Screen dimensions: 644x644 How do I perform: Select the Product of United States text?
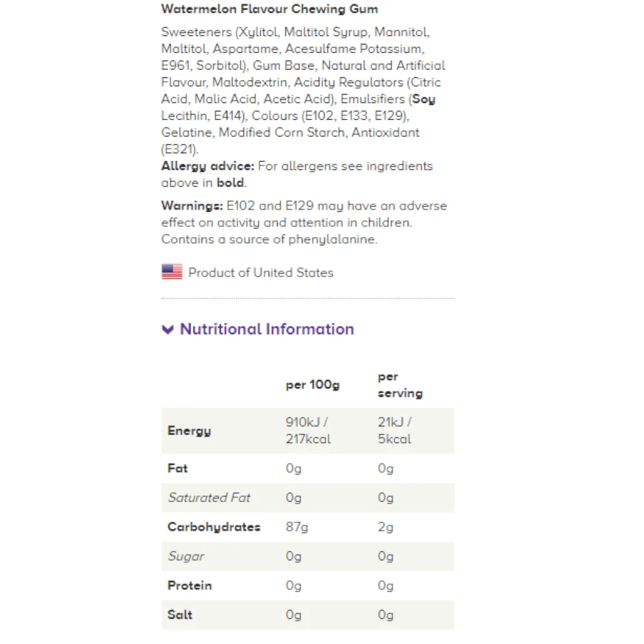click(x=261, y=272)
